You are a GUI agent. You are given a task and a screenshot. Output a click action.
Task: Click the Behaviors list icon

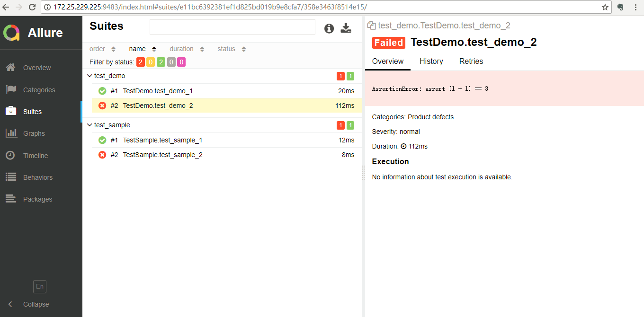[11, 177]
